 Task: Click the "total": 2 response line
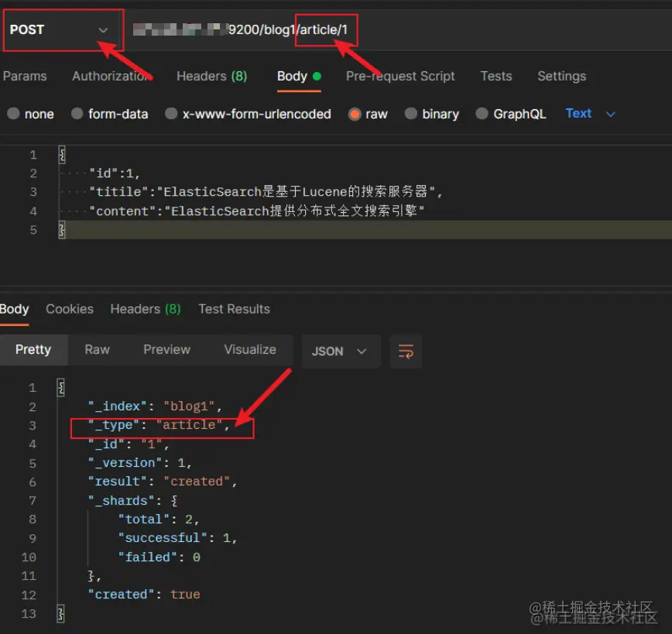(159, 519)
